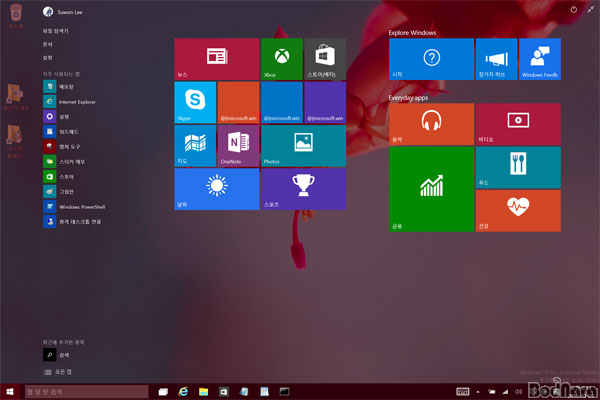Screen dimensions: 600x400
Task: Expand 모든 앱 all apps list
Action: [x=58, y=372]
